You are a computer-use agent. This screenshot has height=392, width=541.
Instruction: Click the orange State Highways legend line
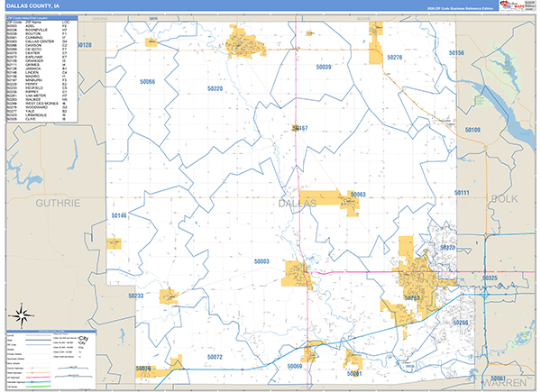click(x=38, y=373)
